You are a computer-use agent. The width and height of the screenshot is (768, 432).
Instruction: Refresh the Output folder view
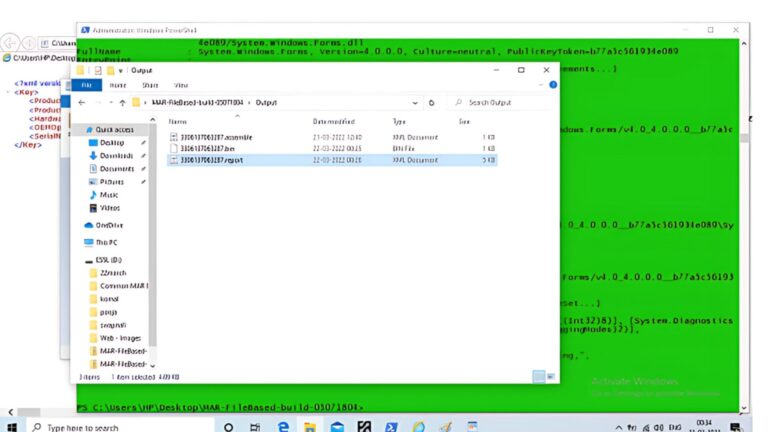pyautogui.click(x=430, y=102)
